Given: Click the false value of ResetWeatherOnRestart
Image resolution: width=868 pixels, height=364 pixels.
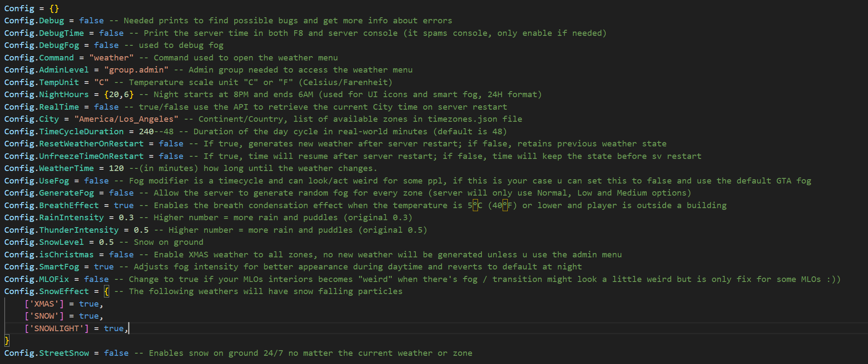Looking at the screenshot, I should pyautogui.click(x=171, y=144).
